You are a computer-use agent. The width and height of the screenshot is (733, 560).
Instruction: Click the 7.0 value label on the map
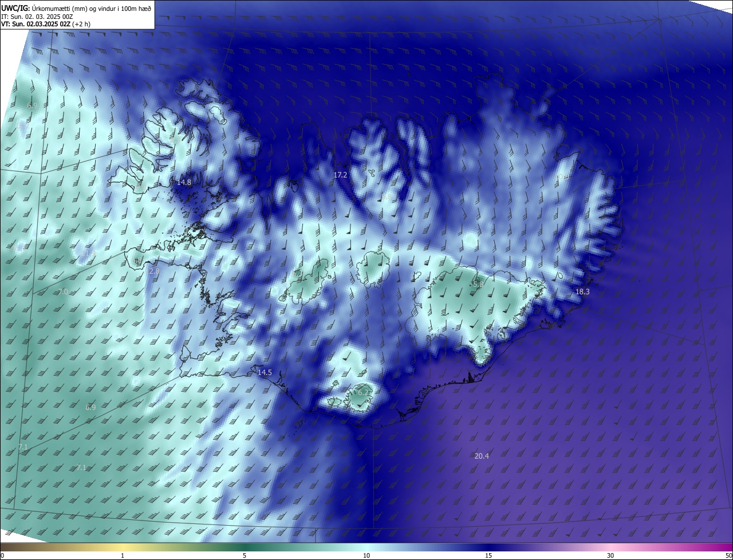click(x=63, y=292)
